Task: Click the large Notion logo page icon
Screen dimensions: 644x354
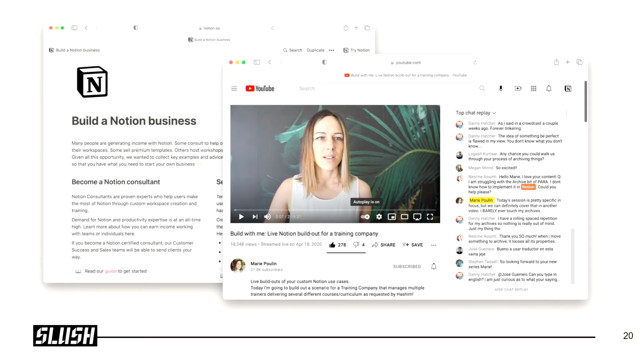Action: click(92, 82)
